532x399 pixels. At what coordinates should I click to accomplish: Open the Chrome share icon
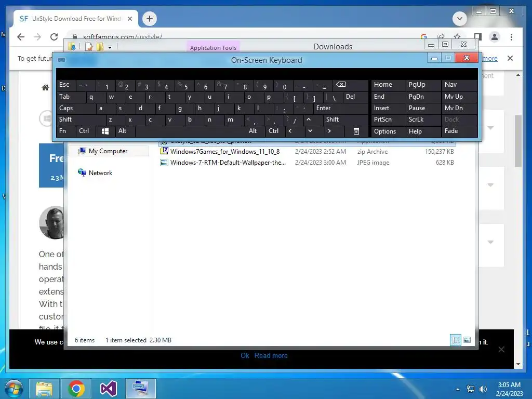(x=441, y=36)
